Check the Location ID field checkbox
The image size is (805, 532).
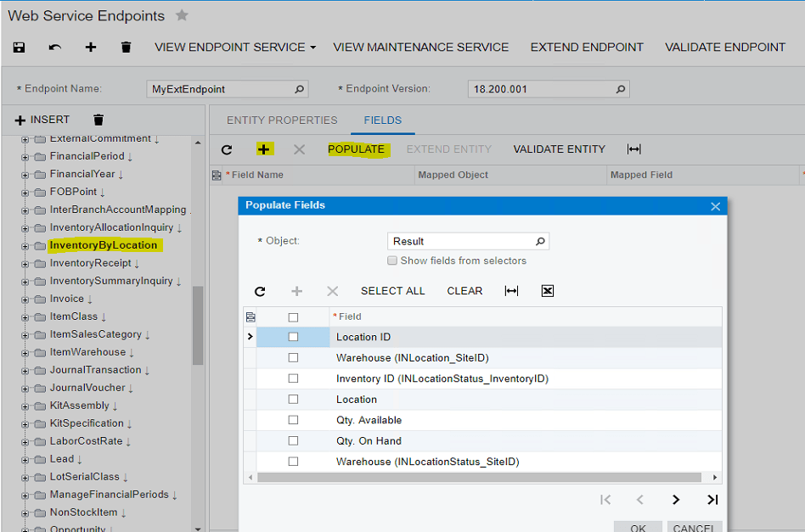[x=293, y=337]
